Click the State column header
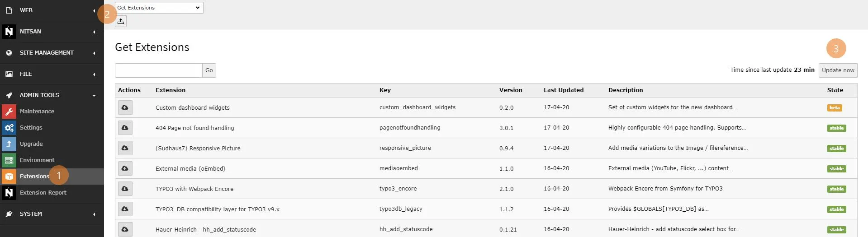Image resolution: width=868 pixels, height=237 pixels. point(835,90)
